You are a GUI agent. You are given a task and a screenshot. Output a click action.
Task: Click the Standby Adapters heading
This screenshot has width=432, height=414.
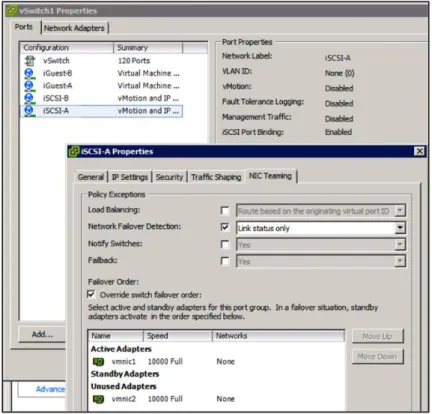click(x=125, y=374)
